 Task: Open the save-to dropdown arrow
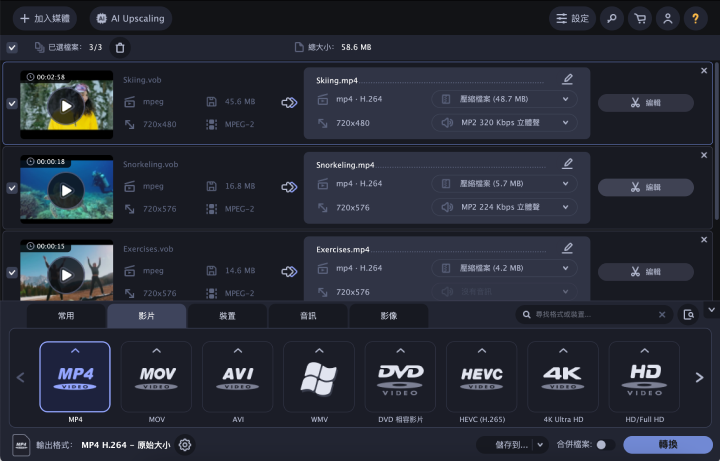tap(540, 444)
